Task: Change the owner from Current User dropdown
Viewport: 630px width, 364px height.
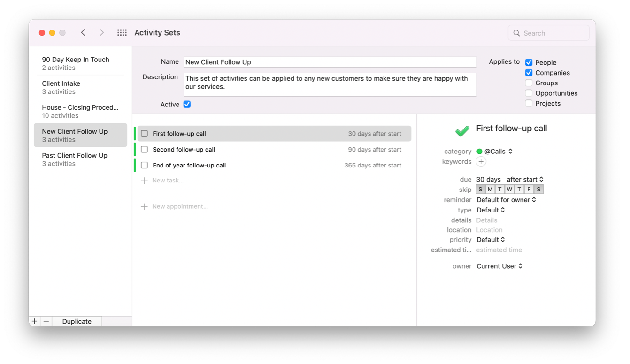Action: 499,266
